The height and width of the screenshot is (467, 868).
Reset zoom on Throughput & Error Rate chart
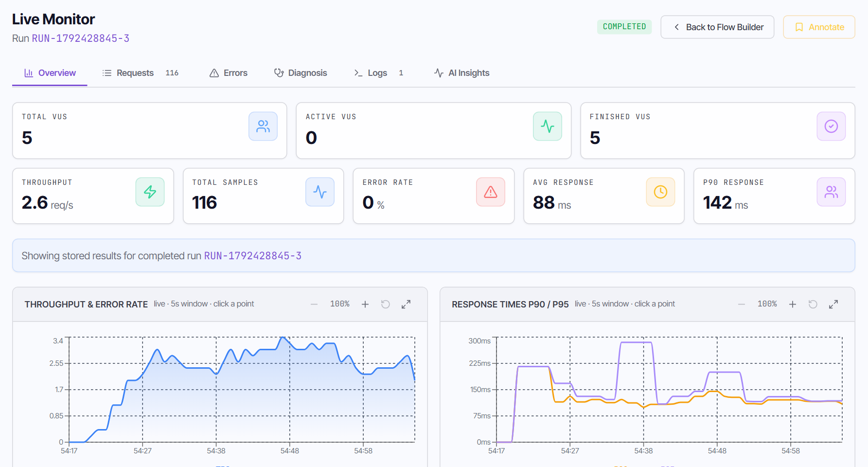[x=386, y=304]
